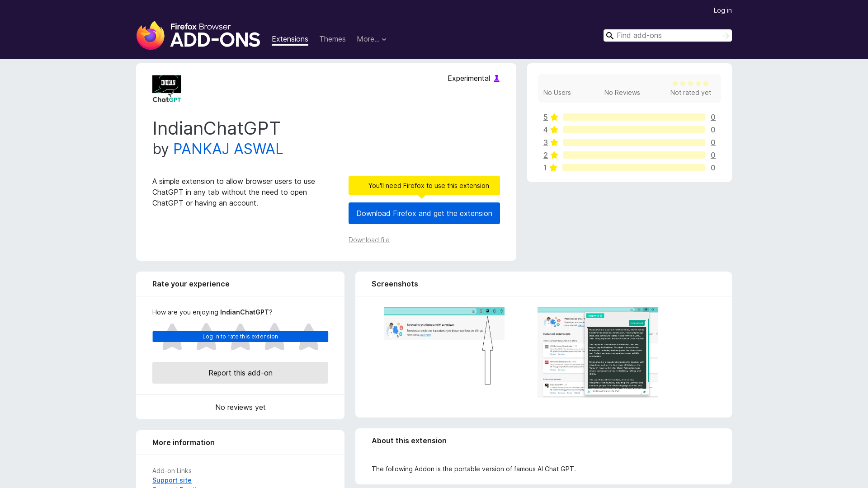868x488 pixels.
Task: Click the 2-star review count zero
Action: 713,155
